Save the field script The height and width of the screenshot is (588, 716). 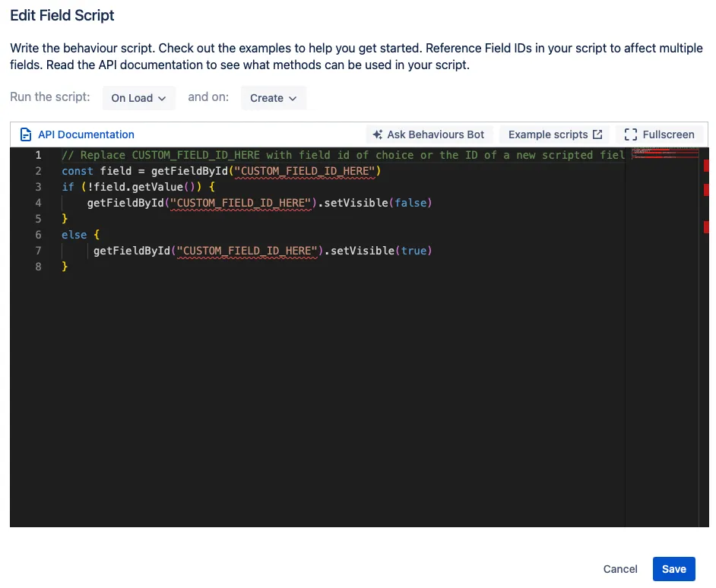(673, 569)
